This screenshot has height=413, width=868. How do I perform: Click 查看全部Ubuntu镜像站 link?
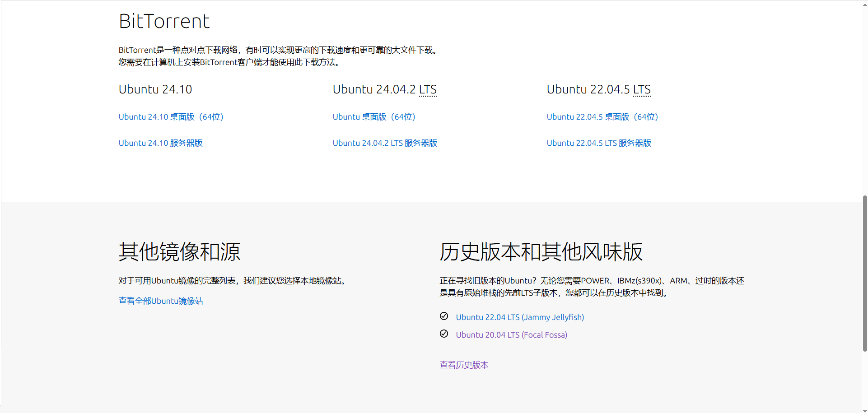(161, 301)
